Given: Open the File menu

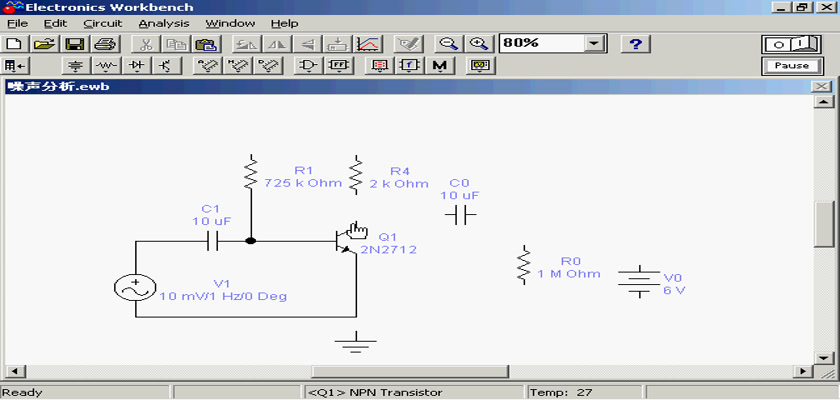Looking at the screenshot, I should point(17,24).
